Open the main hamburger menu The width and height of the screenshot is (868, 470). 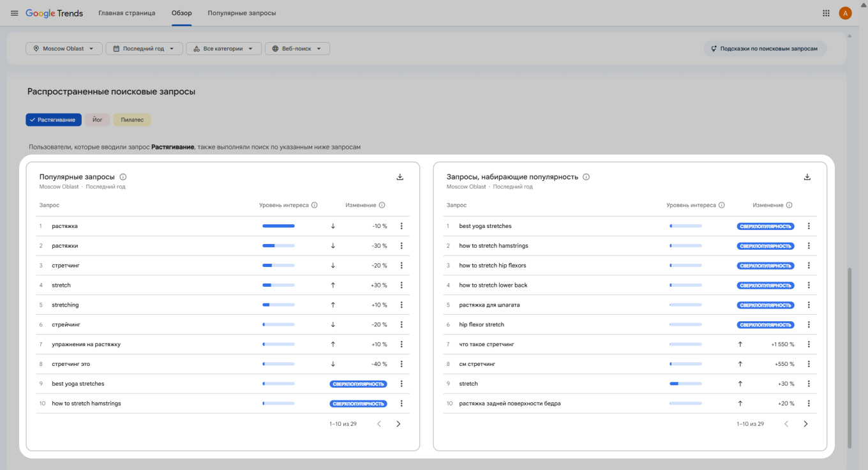[x=14, y=13]
